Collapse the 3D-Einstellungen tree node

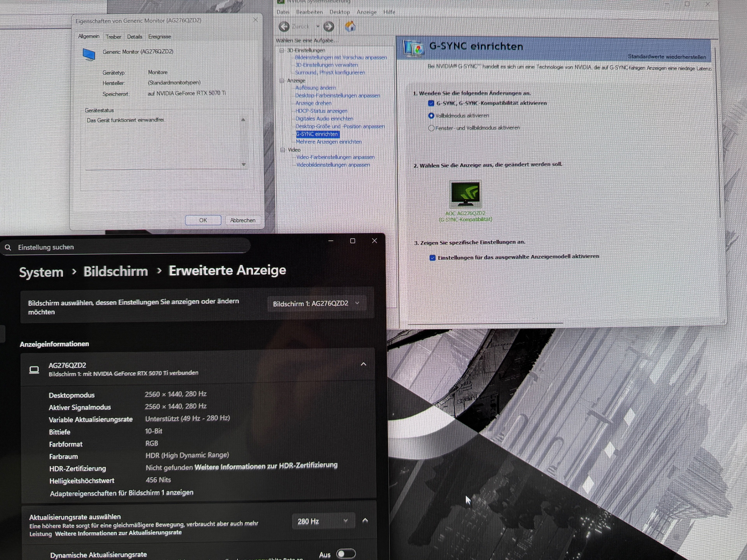(x=281, y=51)
